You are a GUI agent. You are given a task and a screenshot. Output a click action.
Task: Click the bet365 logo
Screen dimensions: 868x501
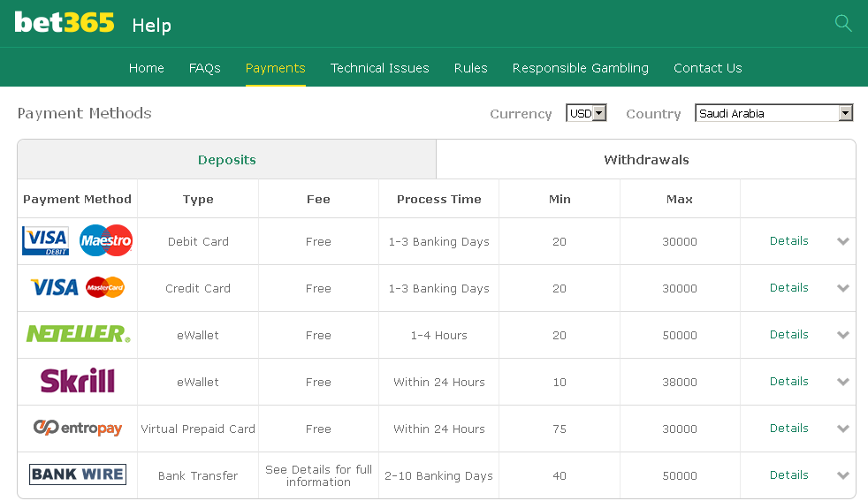pyautogui.click(x=65, y=23)
